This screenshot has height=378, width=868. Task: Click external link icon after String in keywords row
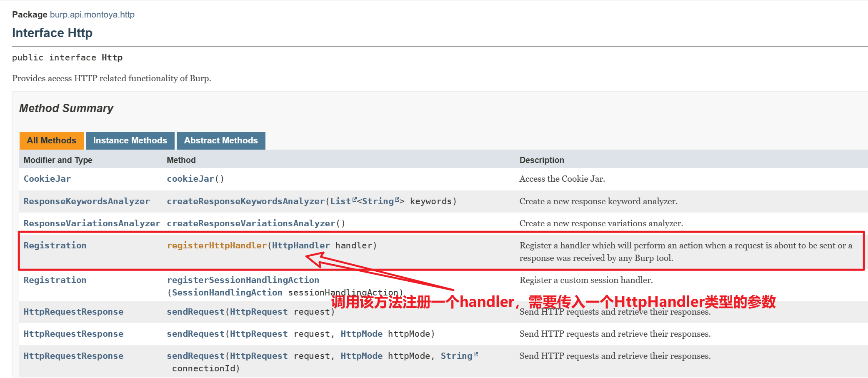[x=397, y=200]
